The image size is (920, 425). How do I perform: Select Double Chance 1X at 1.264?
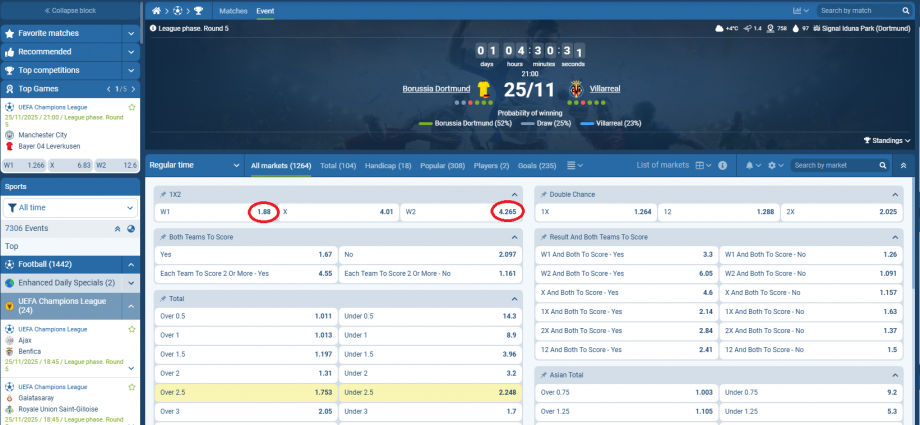[x=595, y=212]
